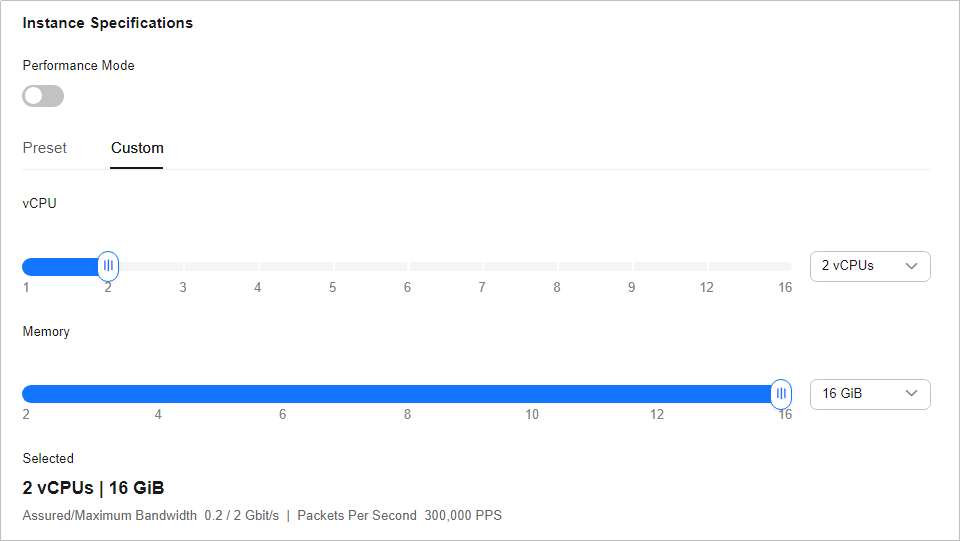Set Memory slider to mark 4

point(158,395)
